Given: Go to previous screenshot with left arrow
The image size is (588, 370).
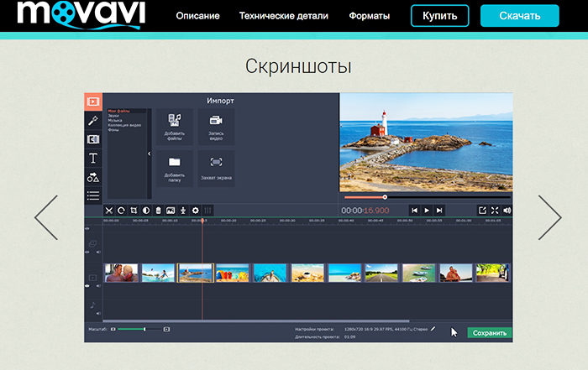Looking at the screenshot, I should pos(46,216).
